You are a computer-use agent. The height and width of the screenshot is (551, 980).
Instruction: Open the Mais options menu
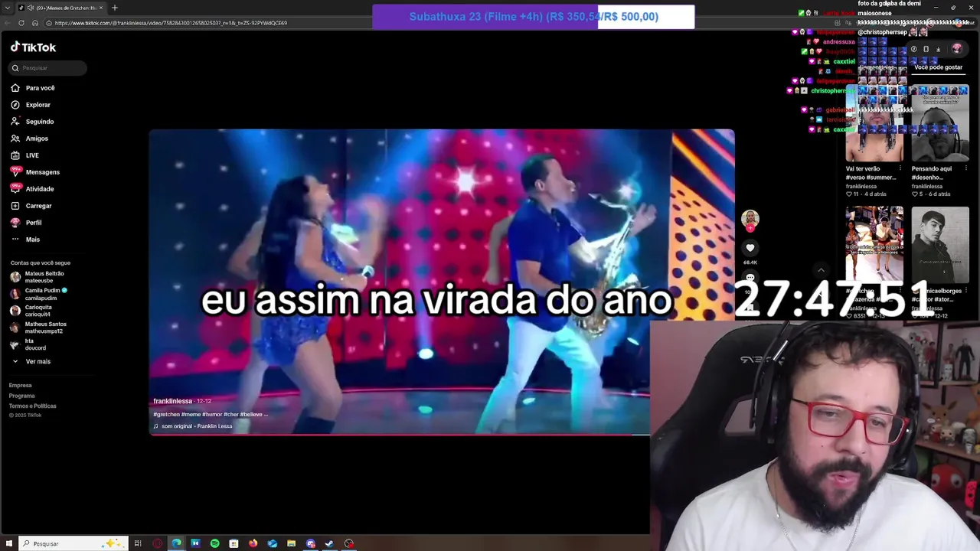point(25,240)
